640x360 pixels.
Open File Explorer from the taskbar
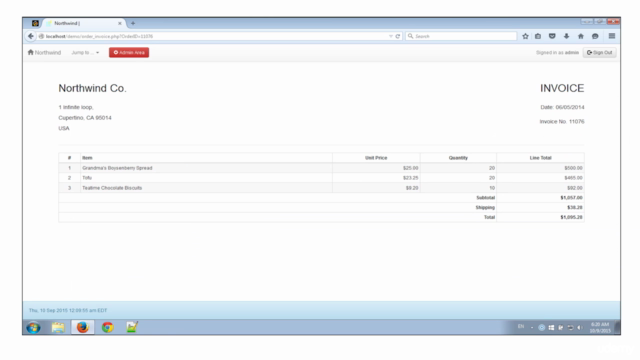[58, 327]
